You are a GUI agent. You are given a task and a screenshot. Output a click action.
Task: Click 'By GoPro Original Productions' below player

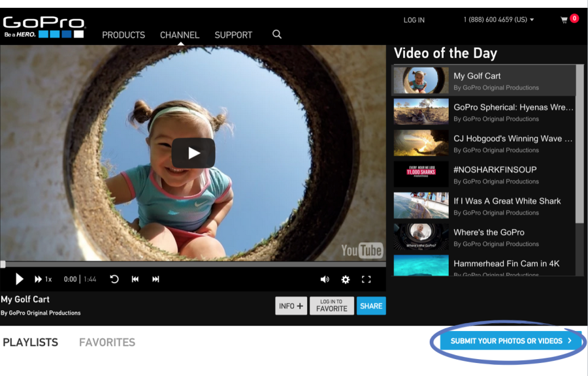pos(41,313)
